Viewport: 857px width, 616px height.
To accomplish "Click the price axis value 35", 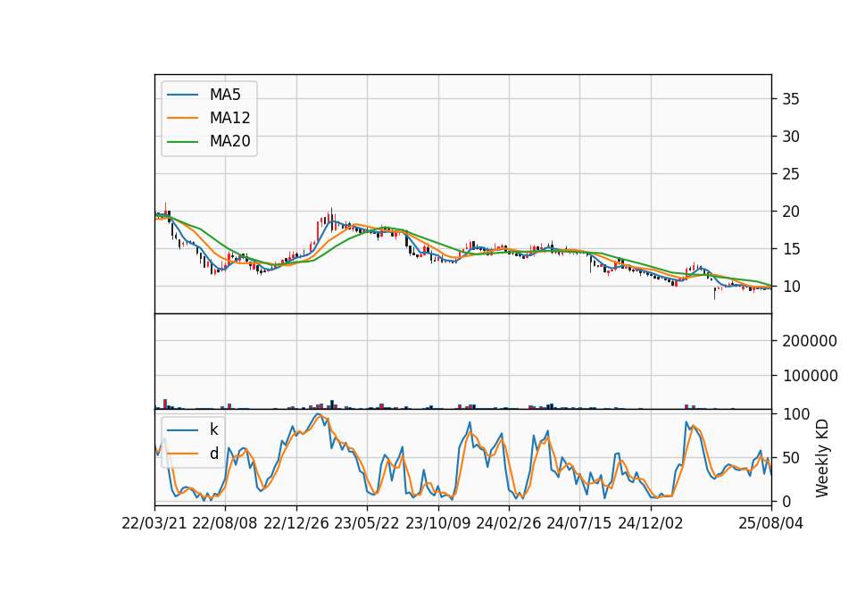I will [x=791, y=99].
